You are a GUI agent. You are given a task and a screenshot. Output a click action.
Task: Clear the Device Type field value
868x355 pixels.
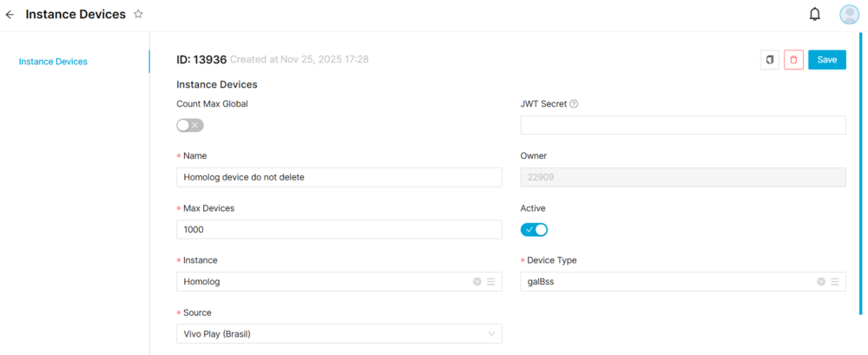coord(821,282)
